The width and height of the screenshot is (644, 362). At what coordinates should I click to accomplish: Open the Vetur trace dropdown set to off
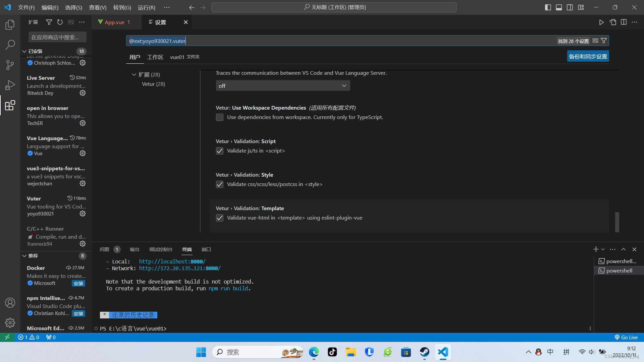tap(282, 85)
